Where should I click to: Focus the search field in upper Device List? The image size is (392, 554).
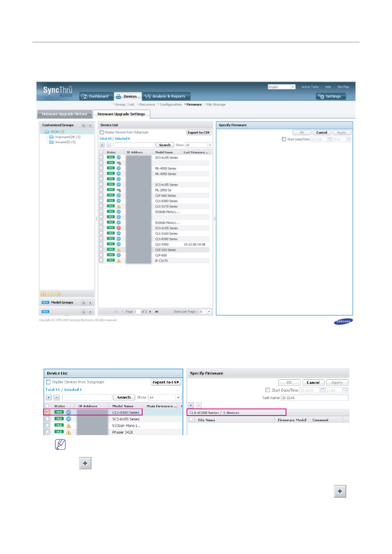[x=134, y=145]
